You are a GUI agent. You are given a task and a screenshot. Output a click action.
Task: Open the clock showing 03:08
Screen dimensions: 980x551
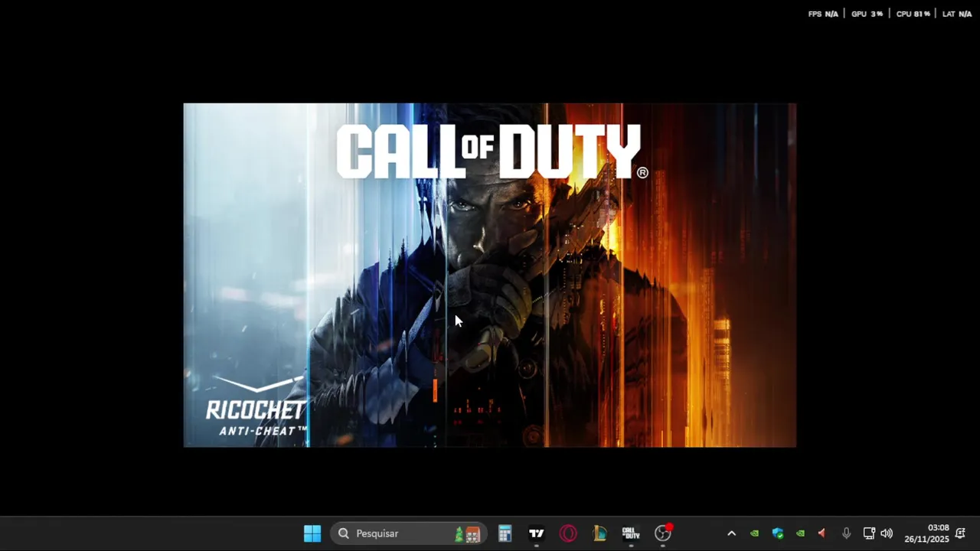926,533
